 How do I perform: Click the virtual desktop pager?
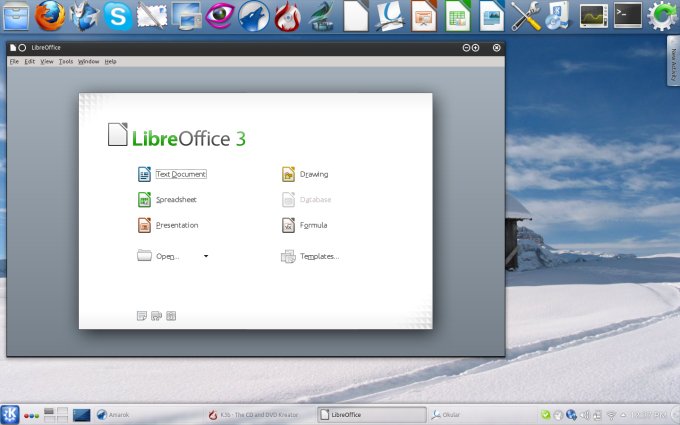pyautogui.click(x=56, y=415)
